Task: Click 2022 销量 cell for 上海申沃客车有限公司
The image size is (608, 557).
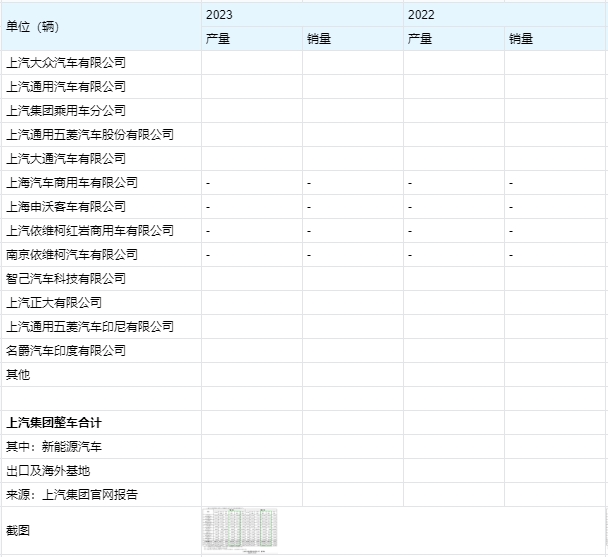Action: (x=555, y=207)
